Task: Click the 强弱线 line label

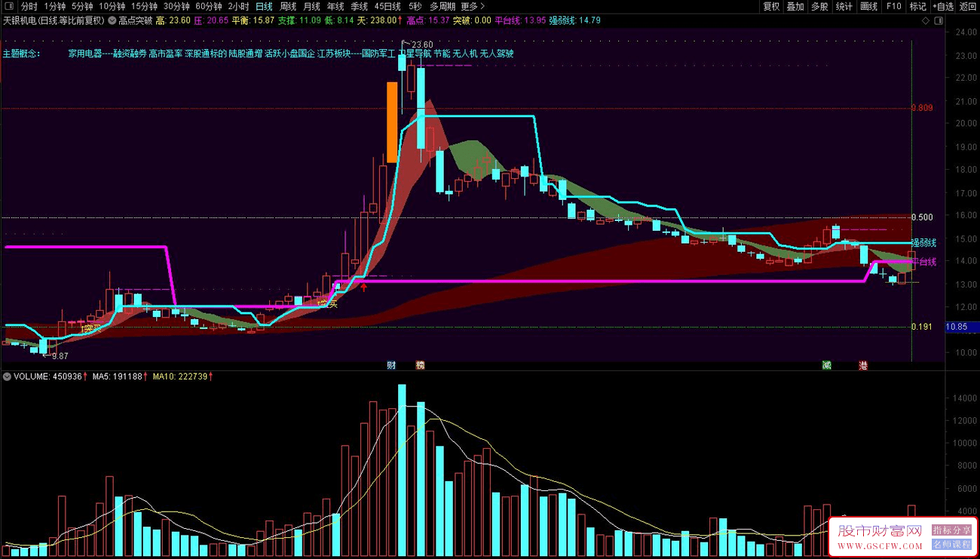Action: [923, 243]
